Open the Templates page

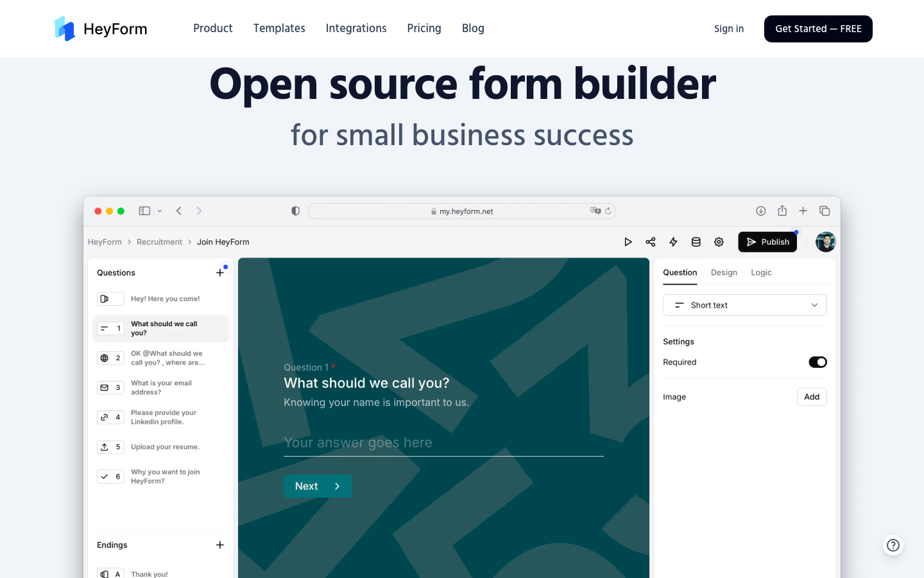click(x=279, y=28)
